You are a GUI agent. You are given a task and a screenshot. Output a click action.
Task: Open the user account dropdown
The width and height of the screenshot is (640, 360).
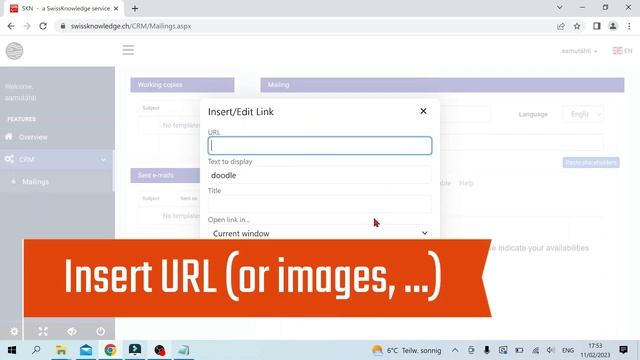579,51
